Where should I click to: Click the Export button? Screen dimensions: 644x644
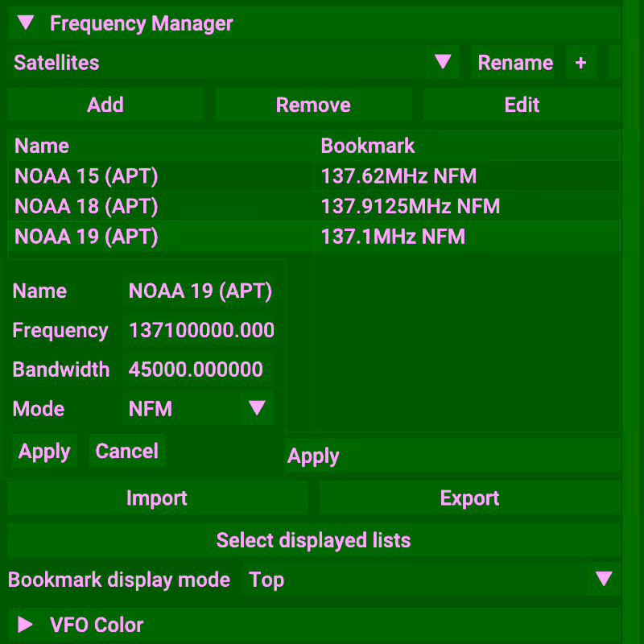coord(470,497)
